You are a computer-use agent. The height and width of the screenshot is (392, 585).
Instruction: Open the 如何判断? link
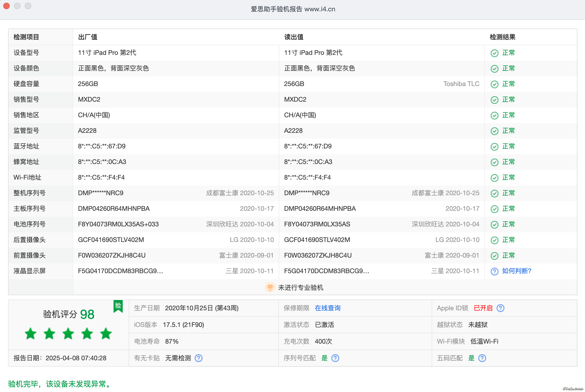[x=516, y=271]
